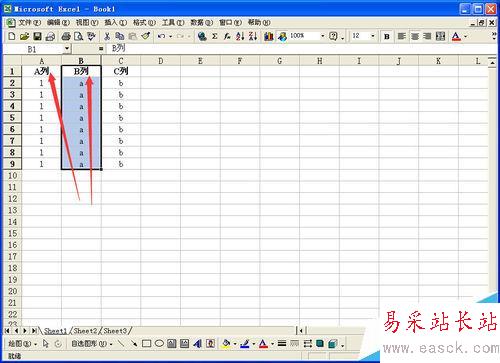
Task: Align text right in the cell
Action: click(427, 36)
